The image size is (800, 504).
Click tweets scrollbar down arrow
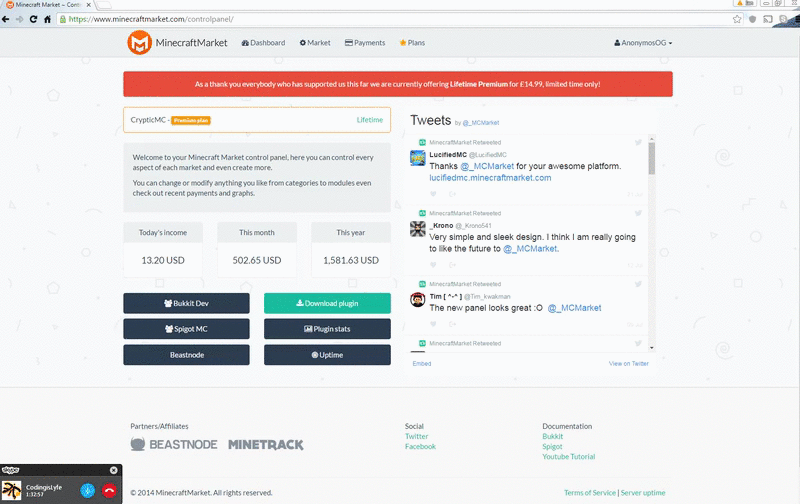652,348
